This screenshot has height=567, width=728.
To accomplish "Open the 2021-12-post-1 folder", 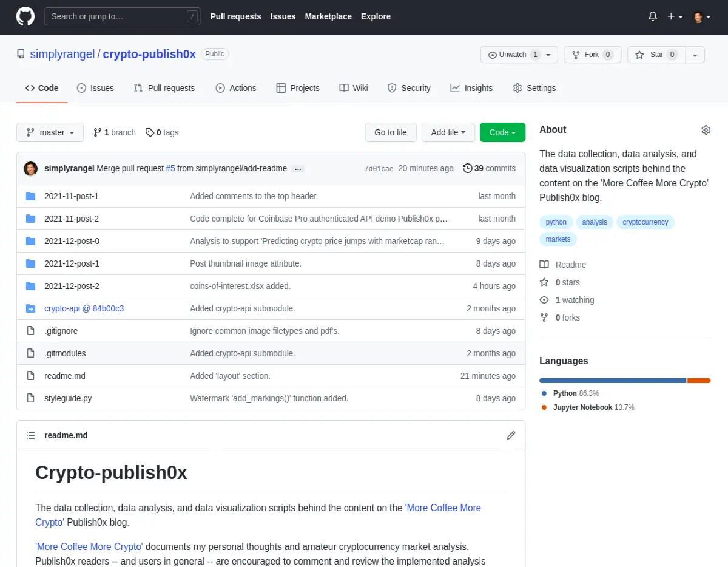I will tap(72, 263).
